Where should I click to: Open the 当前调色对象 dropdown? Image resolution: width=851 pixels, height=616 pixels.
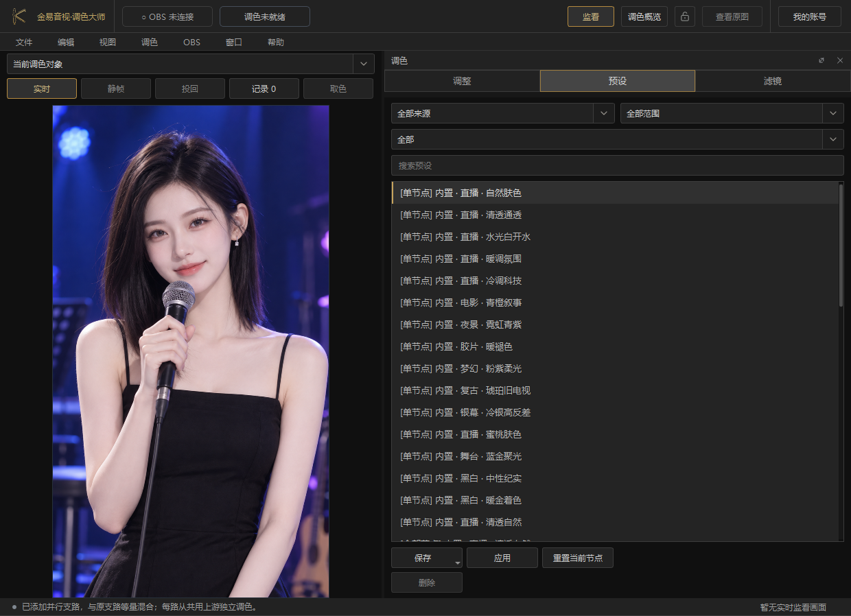(x=191, y=64)
